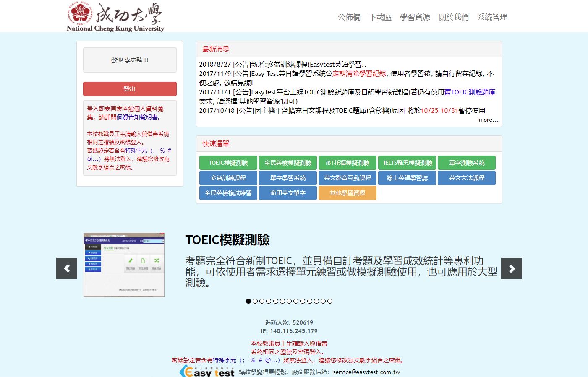Click the TOEIC carousel screenshot thumbnail
This screenshot has height=377, width=588.
point(124,265)
